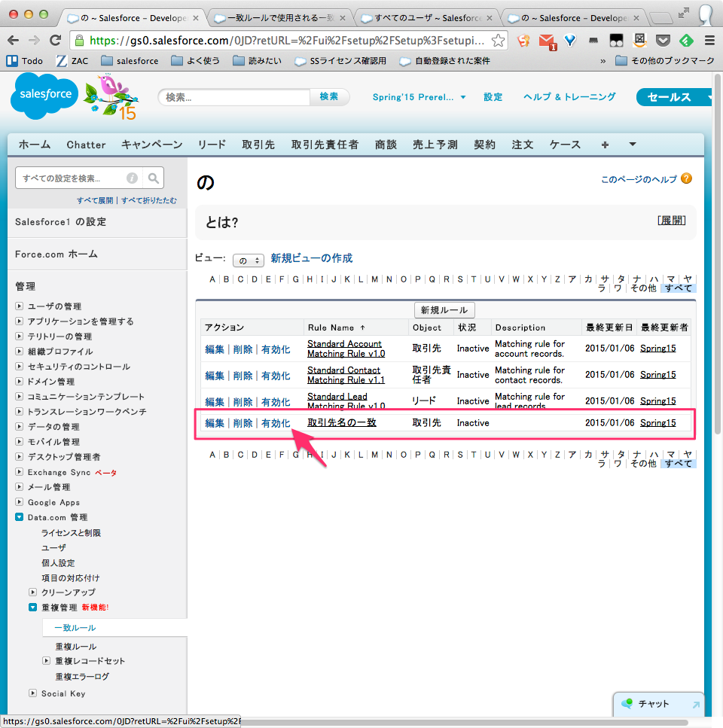
Task: Open Chrome hamburger menu
Action: pyautogui.click(x=709, y=41)
